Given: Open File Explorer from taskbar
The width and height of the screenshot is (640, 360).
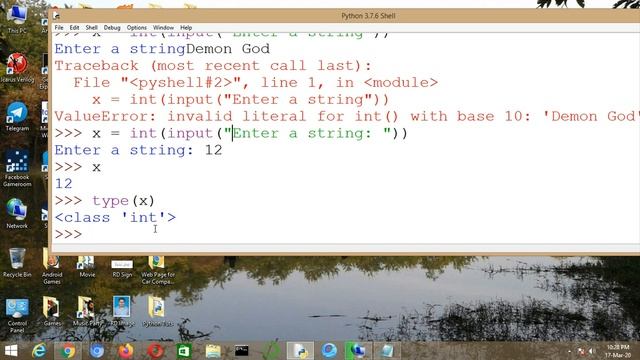Looking at the screenshot, I should click(213, 351).
